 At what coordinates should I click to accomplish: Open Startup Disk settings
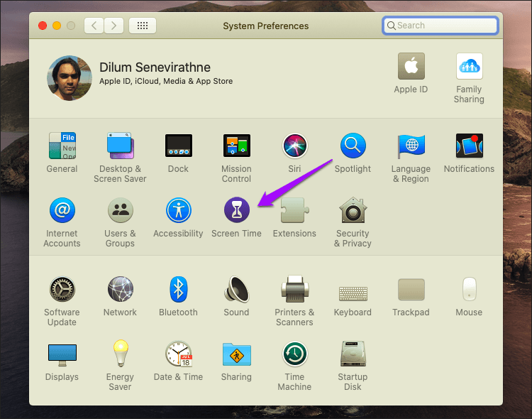pos(353,354)
